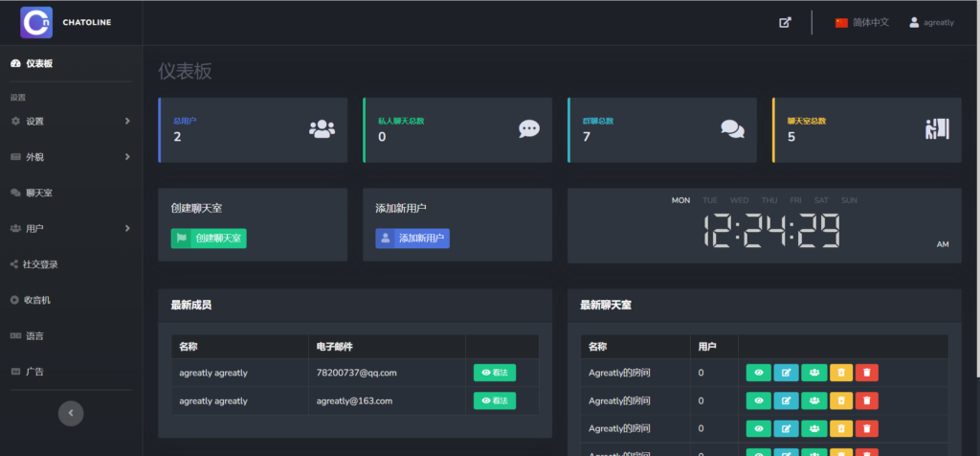Image resolution: width=980 pixels, height=456 pixels.
Task: Collapse the sidebar with the round arrow button
Action: [x=70, y=413]
